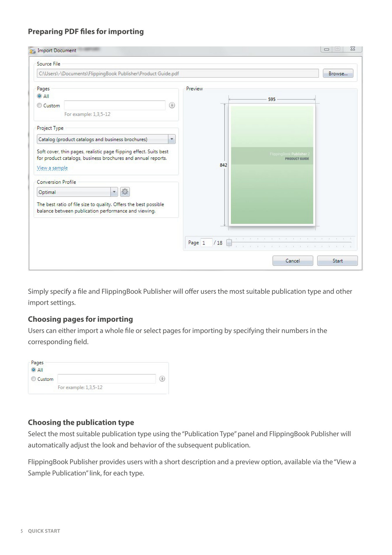Click the Browse... button

338,74
